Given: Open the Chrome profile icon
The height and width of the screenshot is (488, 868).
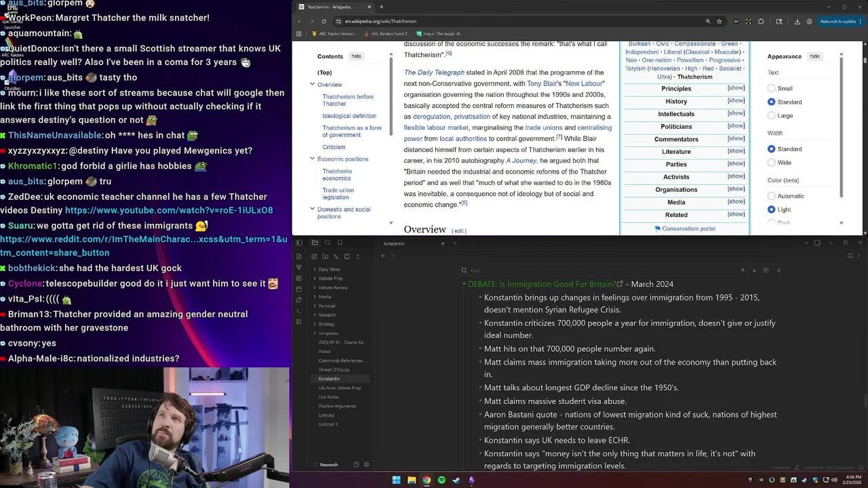Looking at the screenshot, I should pos(809,21).
